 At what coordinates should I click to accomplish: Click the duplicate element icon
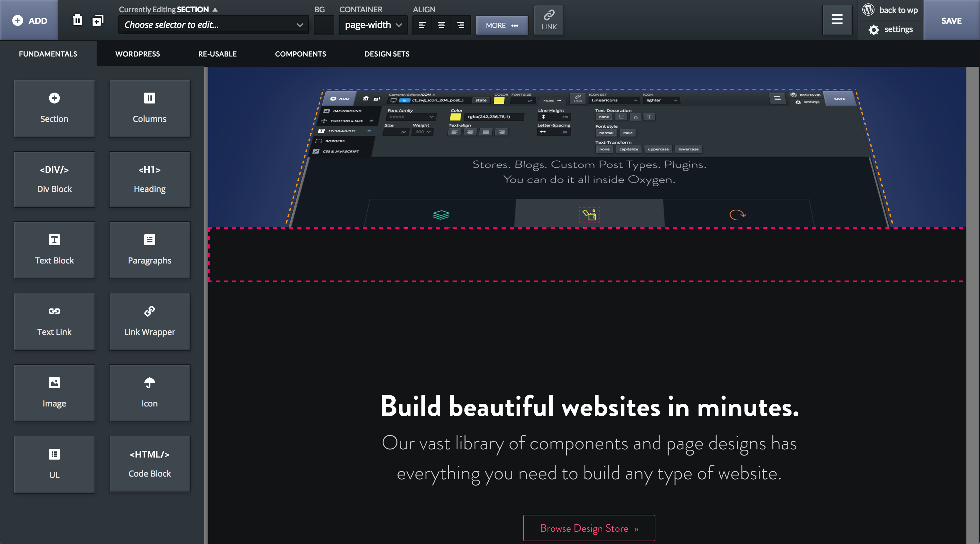click(x=98, y=20)
